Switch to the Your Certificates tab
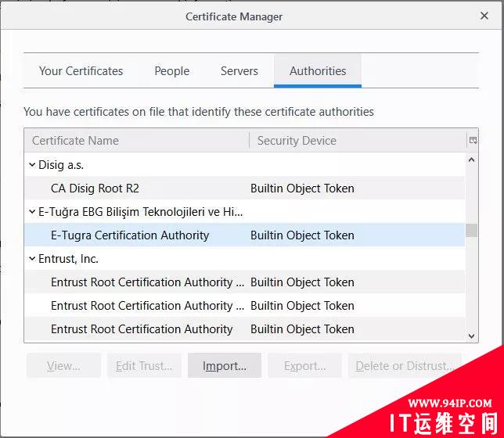 click(x=81, y=70)
